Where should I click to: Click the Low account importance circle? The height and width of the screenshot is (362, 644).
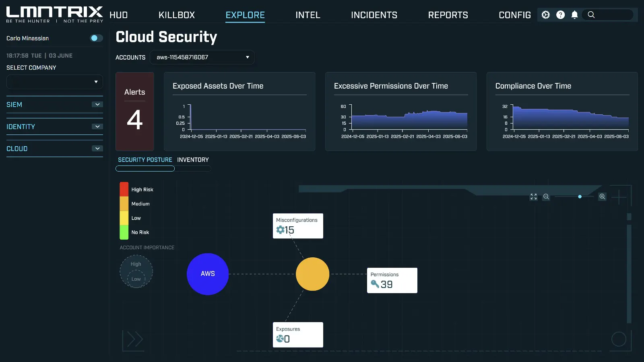tap(136, 279)
